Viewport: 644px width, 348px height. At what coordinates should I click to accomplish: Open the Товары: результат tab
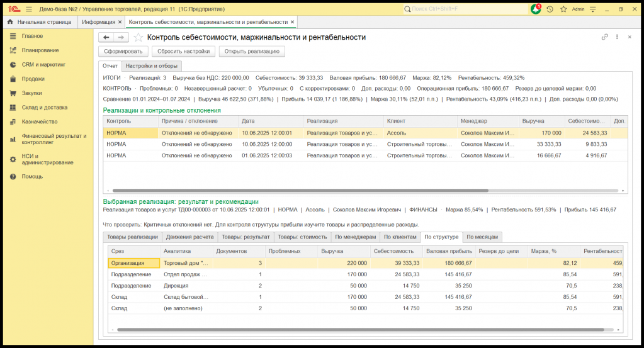246,237
